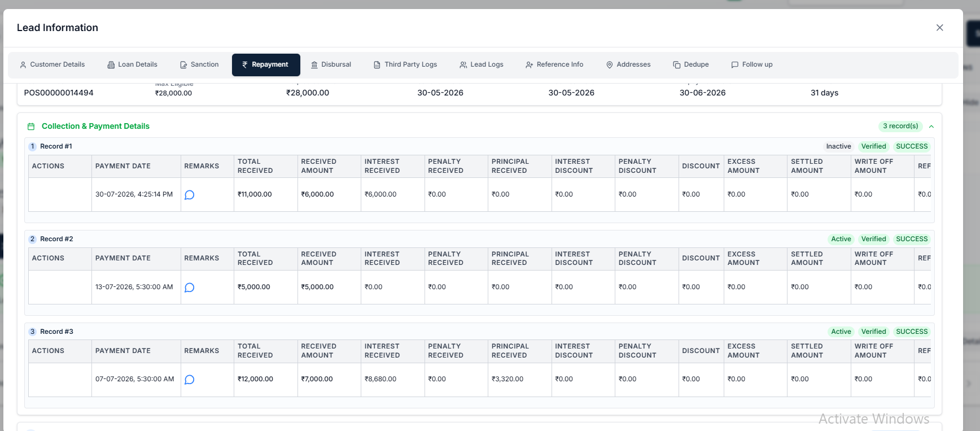Click the Loan Details building icon

[x=111, y=65]
